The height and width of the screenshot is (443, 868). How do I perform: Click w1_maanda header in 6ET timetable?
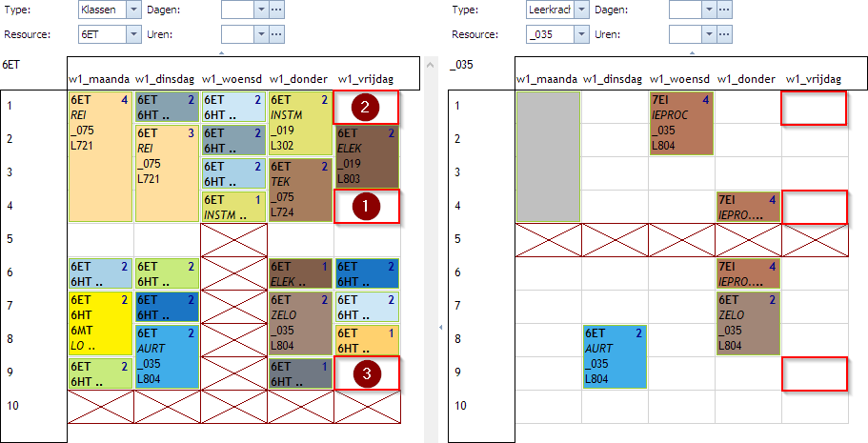99,79
